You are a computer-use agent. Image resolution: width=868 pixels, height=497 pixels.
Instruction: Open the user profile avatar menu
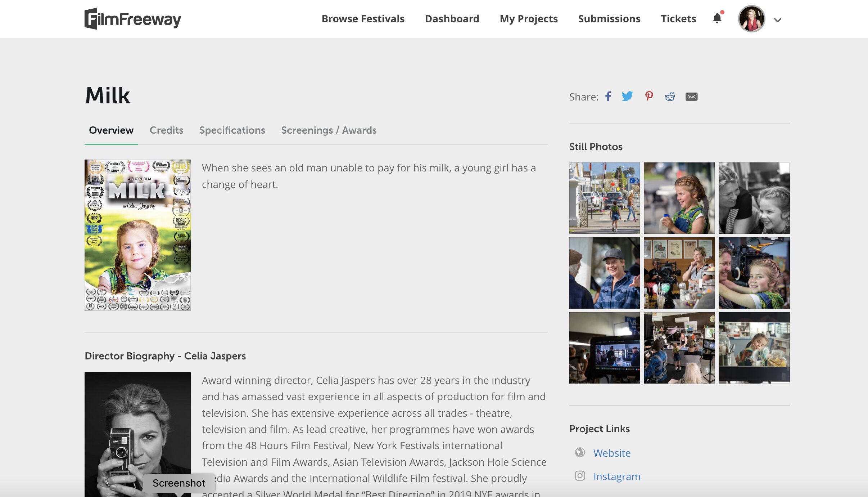point(751,19)
